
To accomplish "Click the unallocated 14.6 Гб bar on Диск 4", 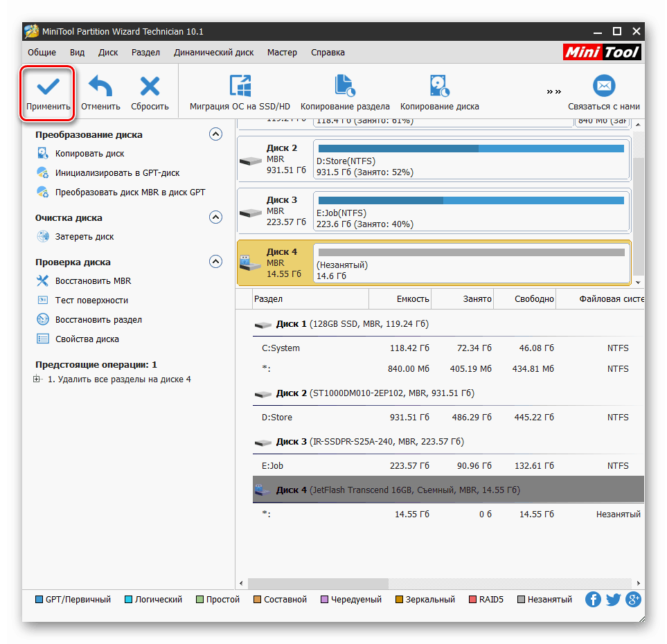I will tap(471, 252).
